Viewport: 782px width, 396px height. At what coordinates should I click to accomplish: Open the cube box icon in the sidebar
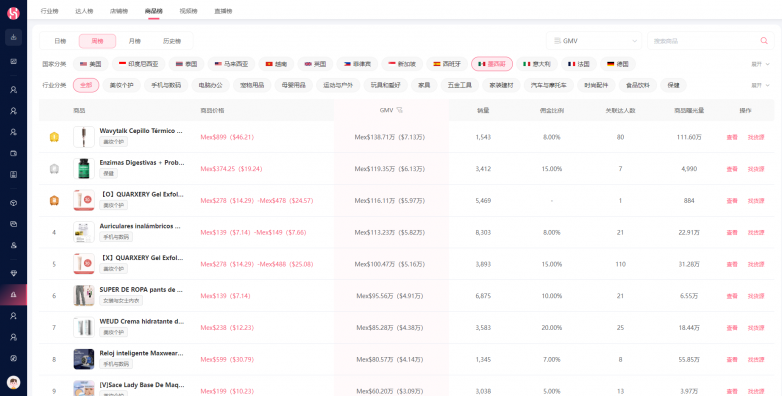click(13, 203)
